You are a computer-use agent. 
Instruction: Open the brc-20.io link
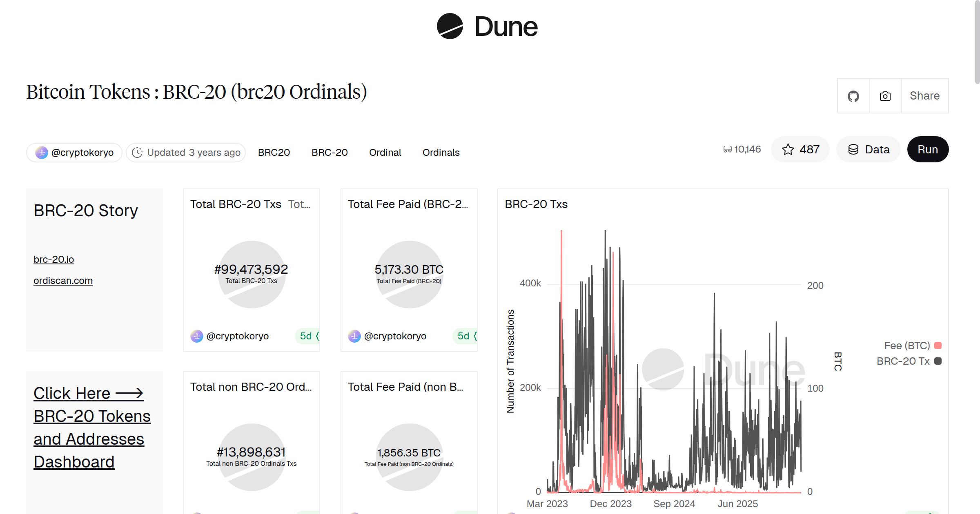coord(54,259)
